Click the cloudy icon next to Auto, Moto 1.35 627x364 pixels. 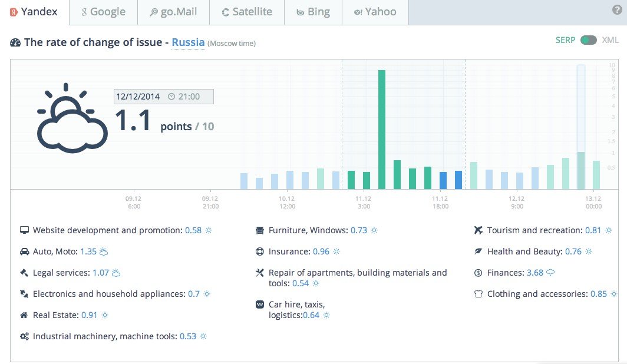(x=104, y=252)
